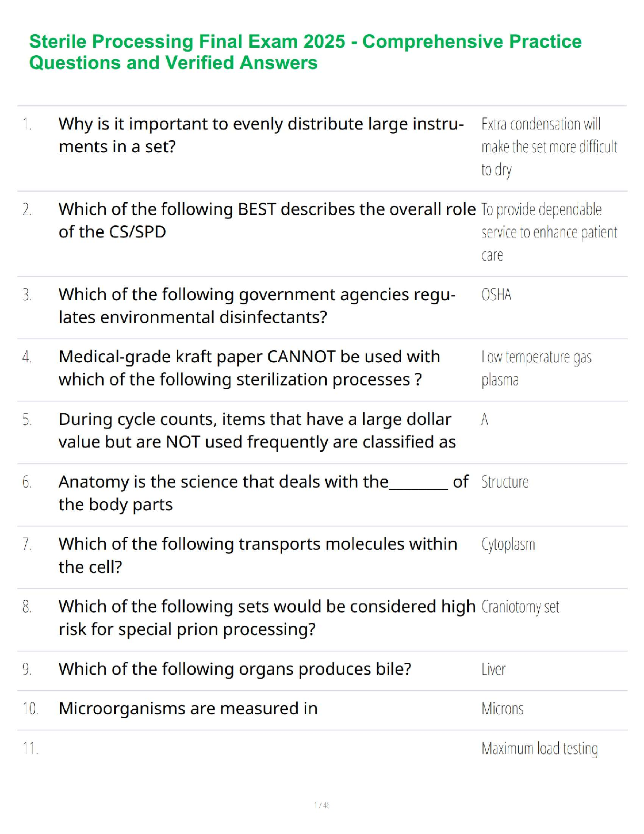Image resolution: width=644 pixels, height=834 pixels.
Task: Click the kraft paper question text
Action: [249, 368]
